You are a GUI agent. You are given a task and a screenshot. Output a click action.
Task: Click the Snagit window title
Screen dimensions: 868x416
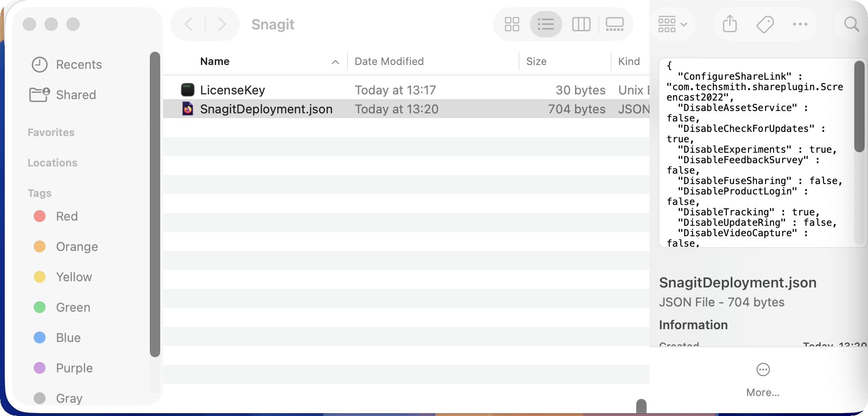pyautogui.click(x=273, y=24)
